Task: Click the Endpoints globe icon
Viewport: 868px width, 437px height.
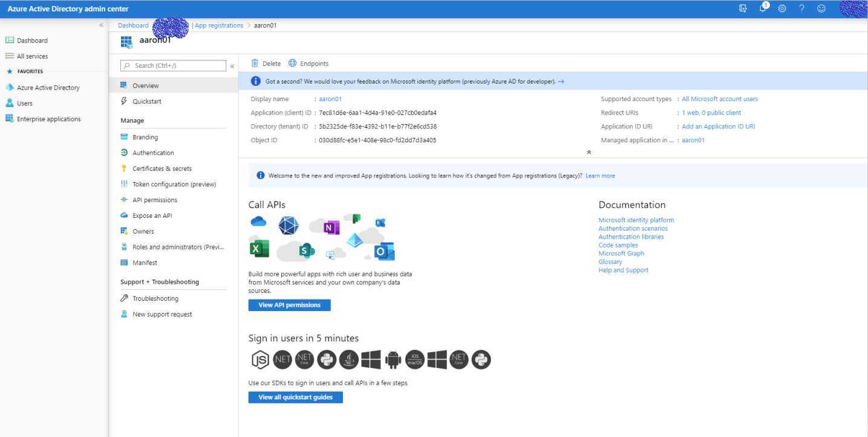Action: 293,63
